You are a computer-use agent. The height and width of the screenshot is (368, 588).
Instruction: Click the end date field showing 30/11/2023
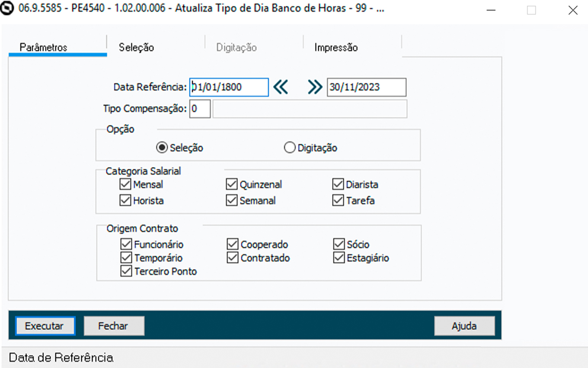pos(366,87)
